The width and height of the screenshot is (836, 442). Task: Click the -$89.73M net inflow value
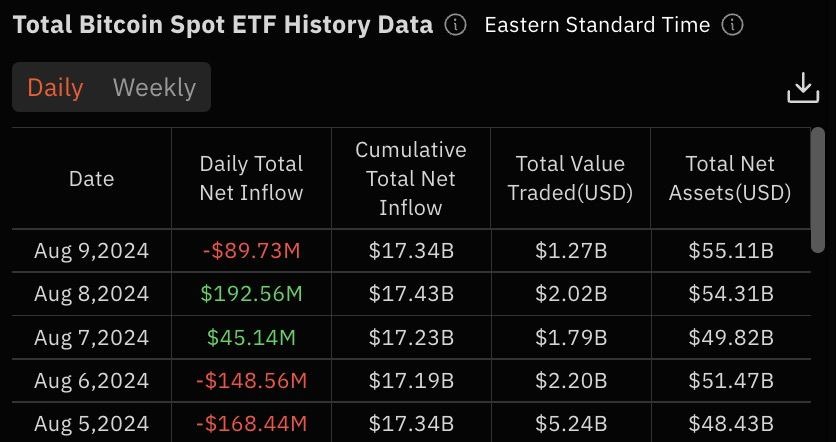tap(251, 250)
